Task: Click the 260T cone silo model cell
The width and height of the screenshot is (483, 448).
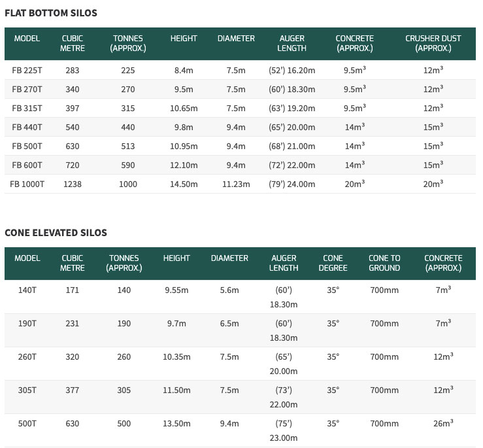Action: (27, 356)
